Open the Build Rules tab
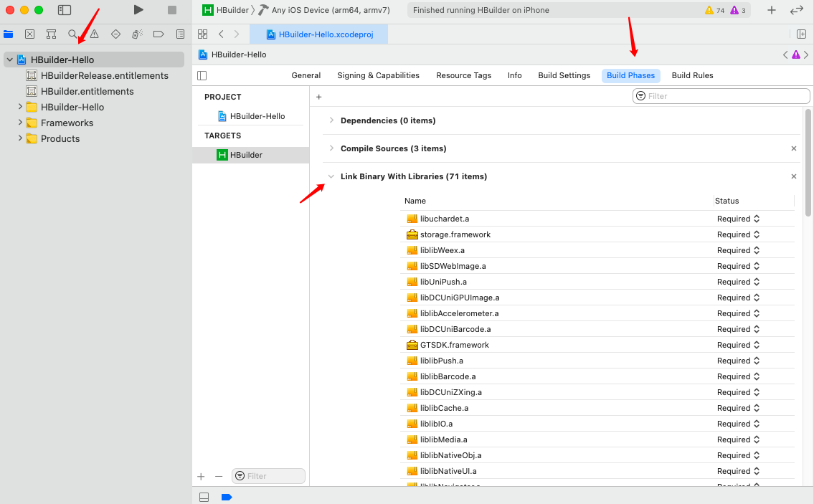 point(692,75)
